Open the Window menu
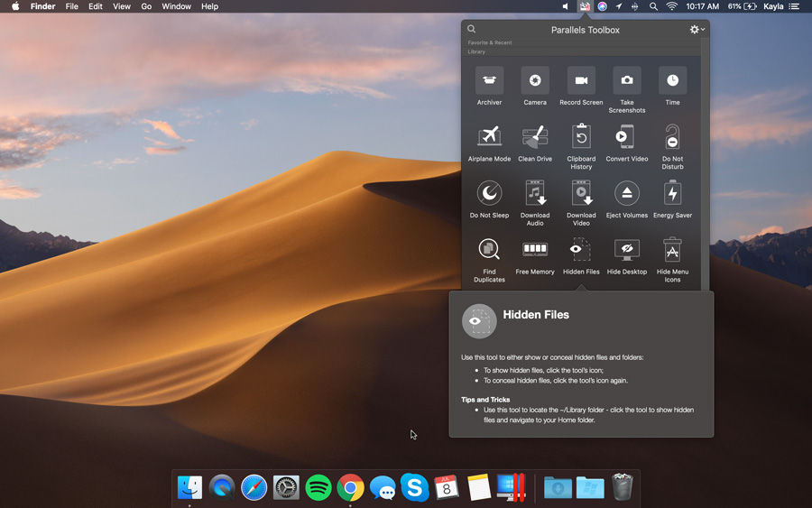 click(176, 6)
